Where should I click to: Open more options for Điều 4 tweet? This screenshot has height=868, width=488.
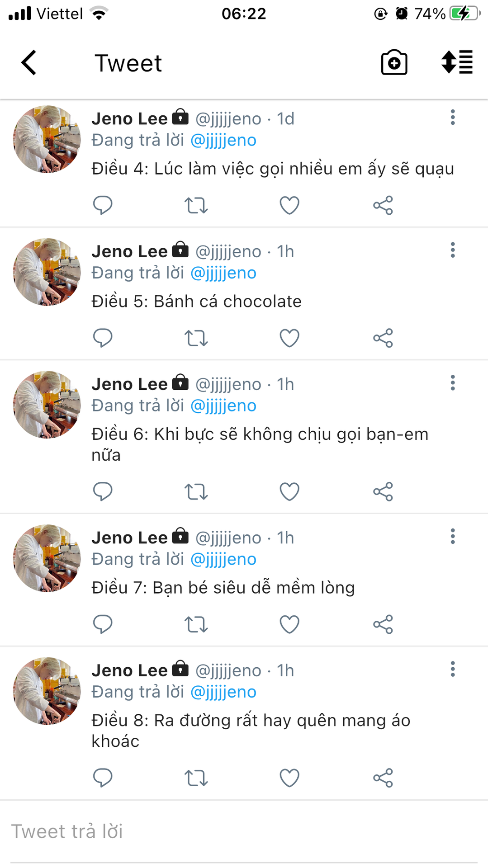(452, 118)
